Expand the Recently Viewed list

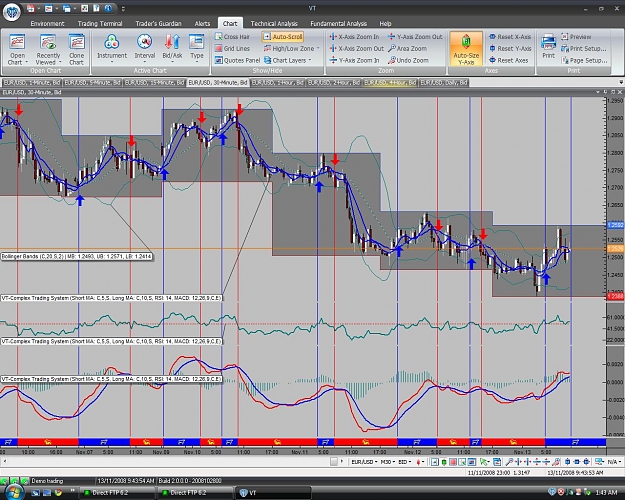[x=48, y=49]
